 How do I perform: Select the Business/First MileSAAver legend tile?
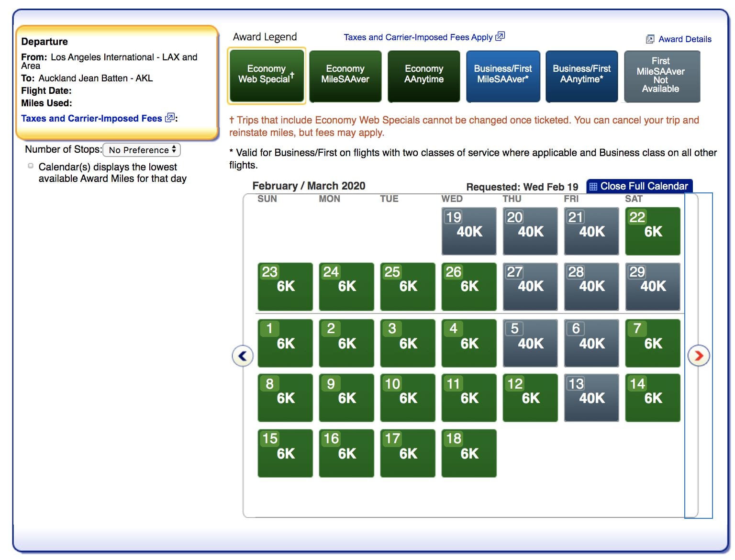[x=503, y=76]
